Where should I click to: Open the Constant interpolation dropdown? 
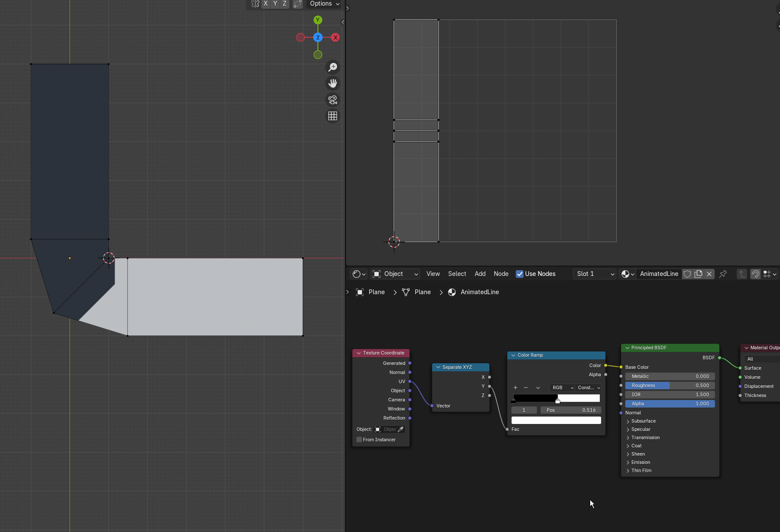tap(588, 388)
